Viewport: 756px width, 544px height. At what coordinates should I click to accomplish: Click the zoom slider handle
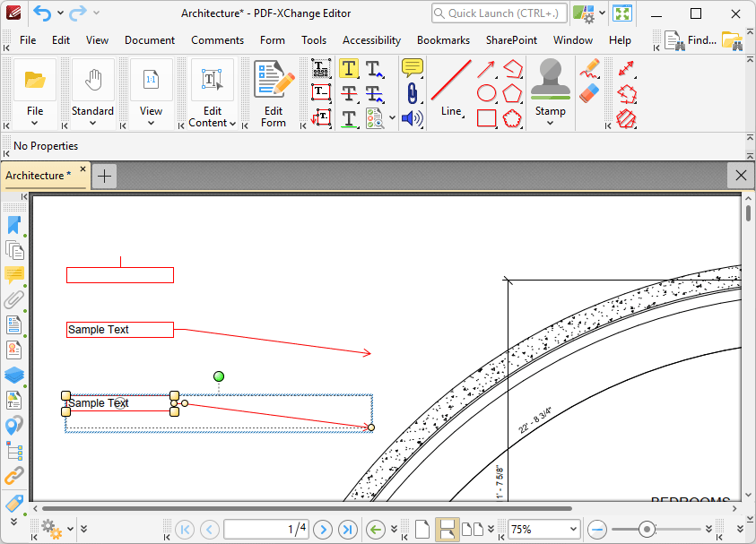point(646,530)
